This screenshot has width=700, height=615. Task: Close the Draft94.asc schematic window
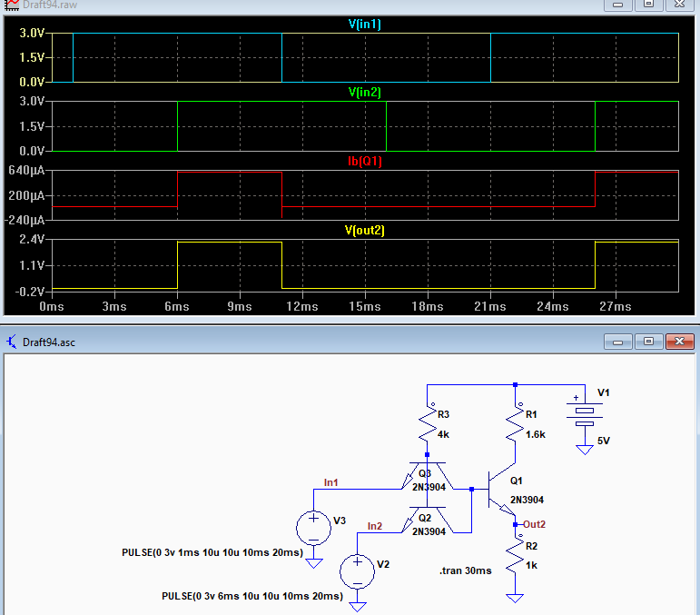tap(679, 342)
